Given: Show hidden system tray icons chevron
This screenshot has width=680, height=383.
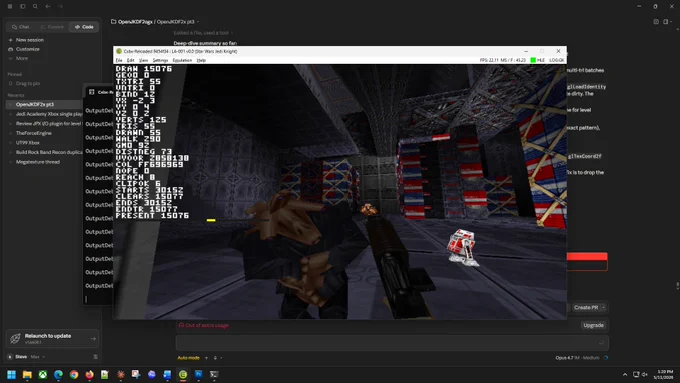Looking at the screenshot, I should [625, 375].
